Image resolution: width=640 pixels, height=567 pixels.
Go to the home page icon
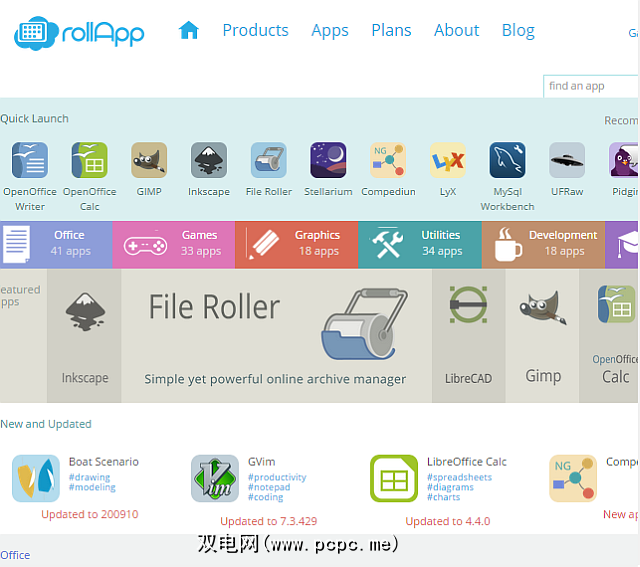point(189,30)
